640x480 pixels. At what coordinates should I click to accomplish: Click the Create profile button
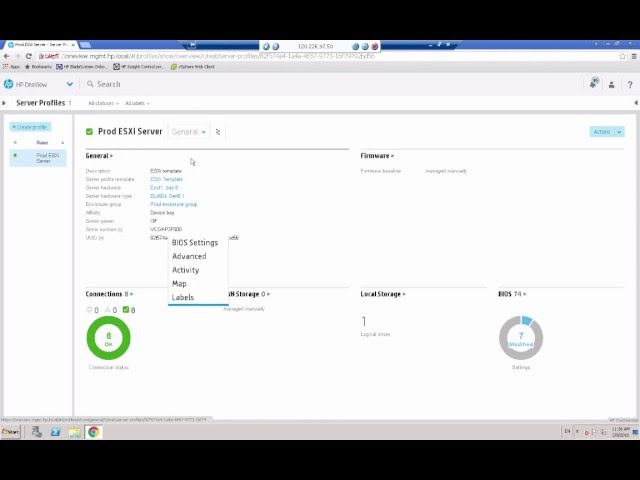pyautogui.click(x=30, y=127)
